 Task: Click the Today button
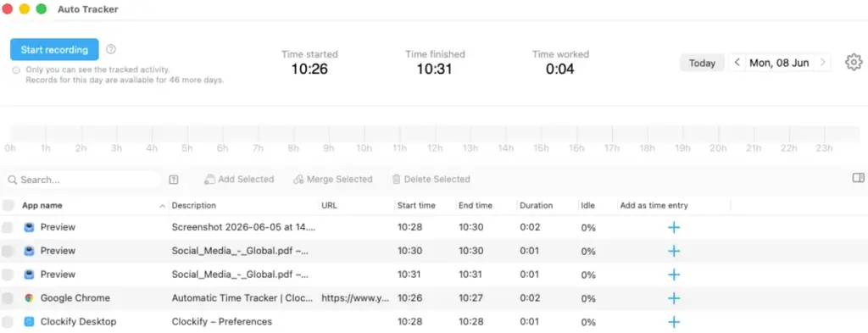[702, 63]
